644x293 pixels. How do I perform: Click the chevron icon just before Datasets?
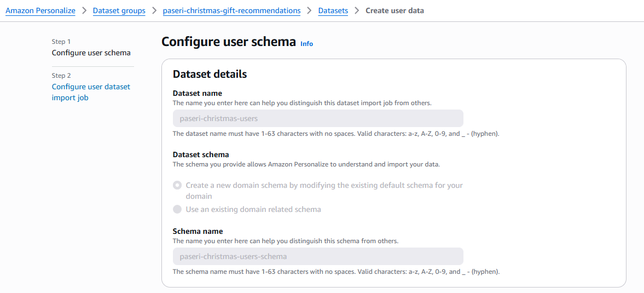309,10
